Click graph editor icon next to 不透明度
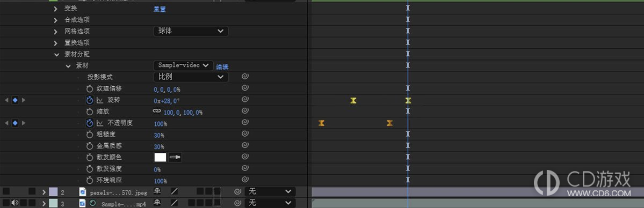 tap(100, 123)
